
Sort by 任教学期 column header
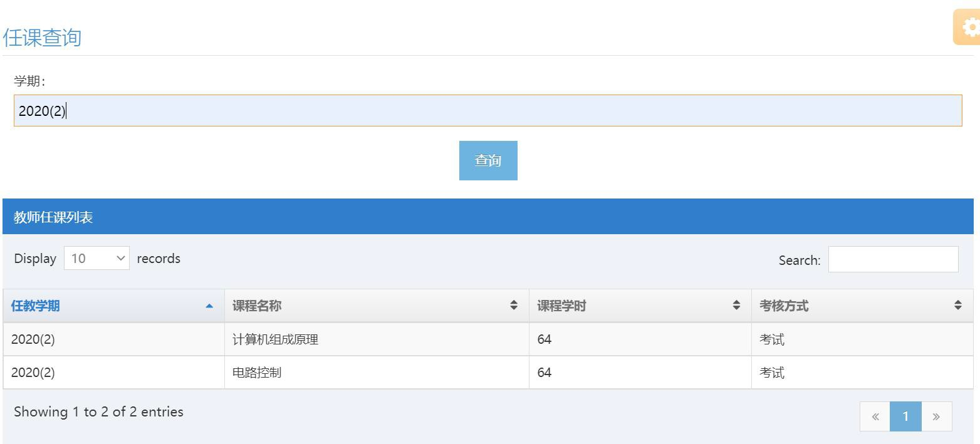(113, 306)
